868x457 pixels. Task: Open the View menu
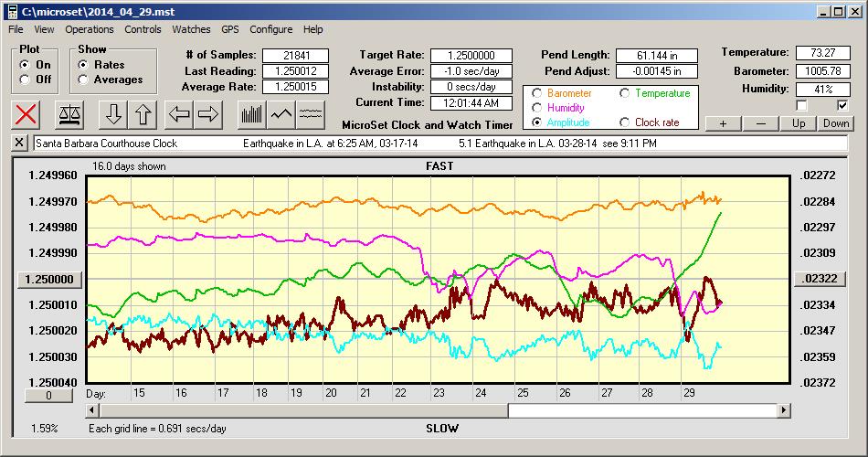click(44, 29)
